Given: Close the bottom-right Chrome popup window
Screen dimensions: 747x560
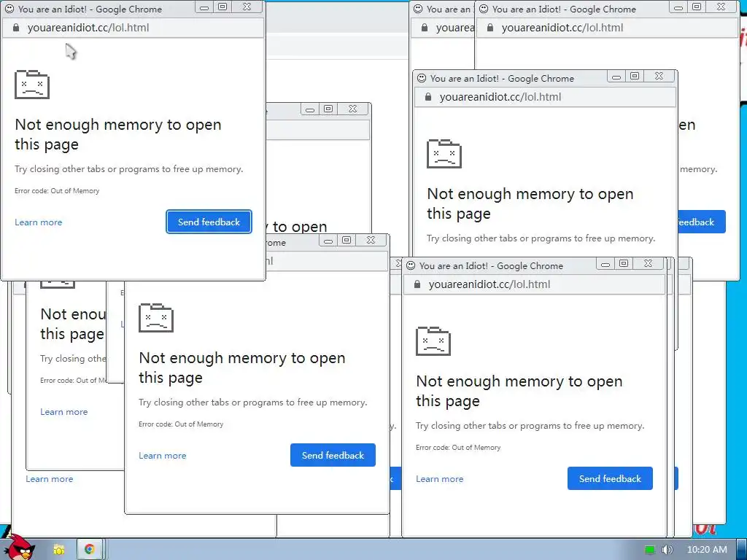Looking at the screenshot, I should click(x=648, y=263).
